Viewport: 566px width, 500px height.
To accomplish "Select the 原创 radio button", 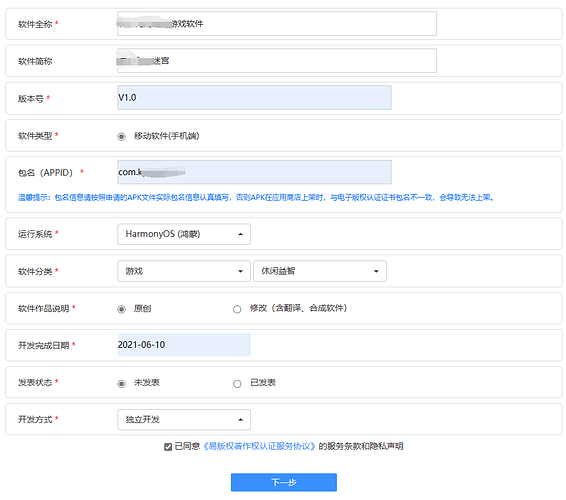I will 122,309.
